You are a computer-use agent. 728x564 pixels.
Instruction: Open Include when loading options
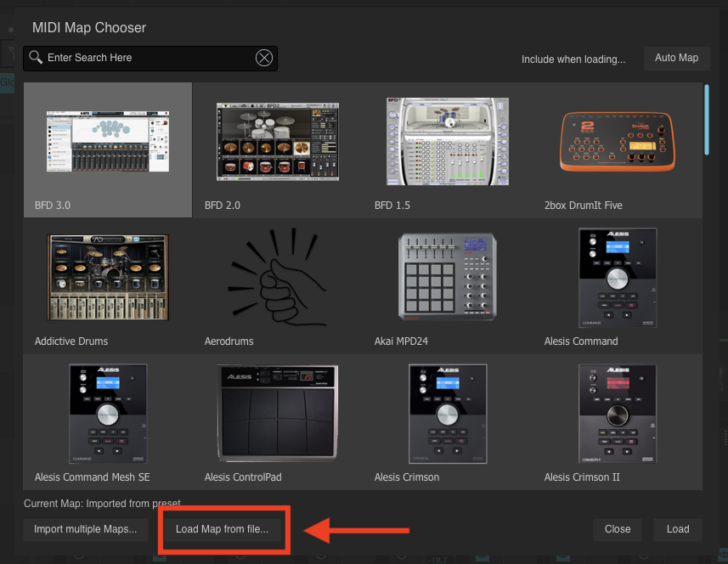pyautogui.click(x=573, y=59)
